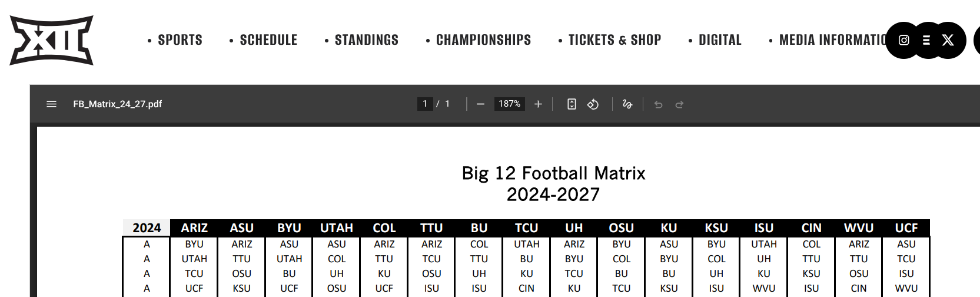Viewport: 980px width, 297px height.
Task: Select the draw annotation tool
Action: (x=627, y=104)
